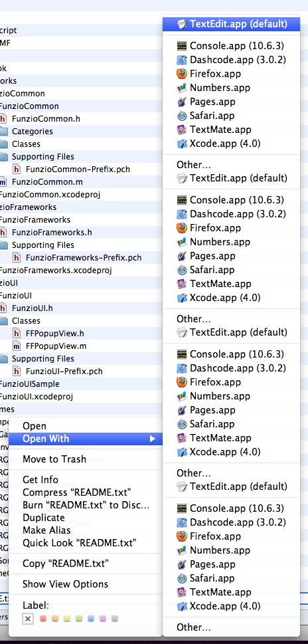The image size is (308, 644).
Task: Click Get Info in context menu
Action: pos(40,480)
